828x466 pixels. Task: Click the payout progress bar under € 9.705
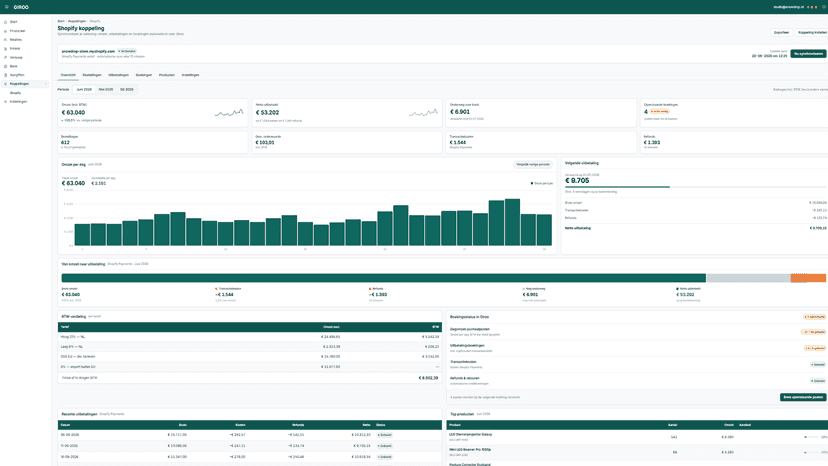click(697, 187)
